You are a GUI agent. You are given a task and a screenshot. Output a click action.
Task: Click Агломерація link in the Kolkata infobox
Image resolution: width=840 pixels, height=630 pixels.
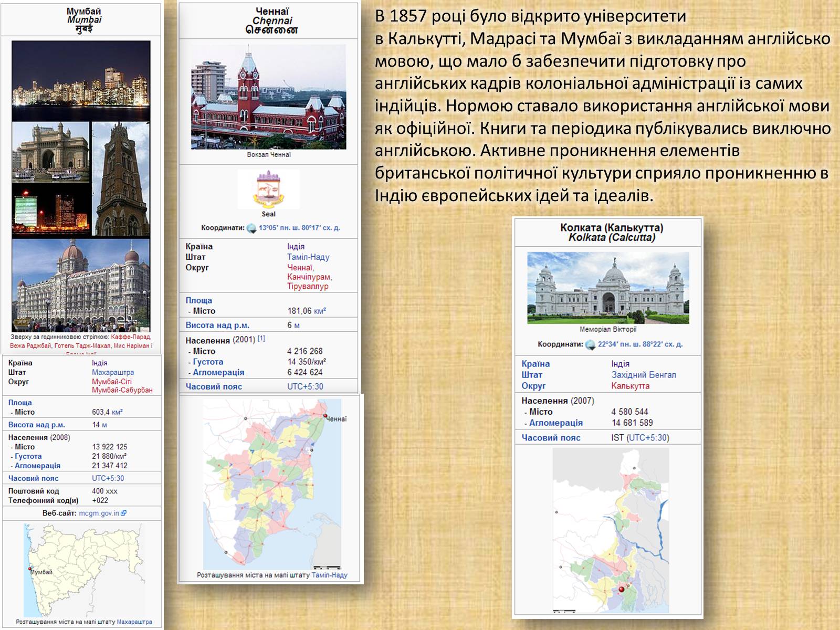(x=556, y=423)
